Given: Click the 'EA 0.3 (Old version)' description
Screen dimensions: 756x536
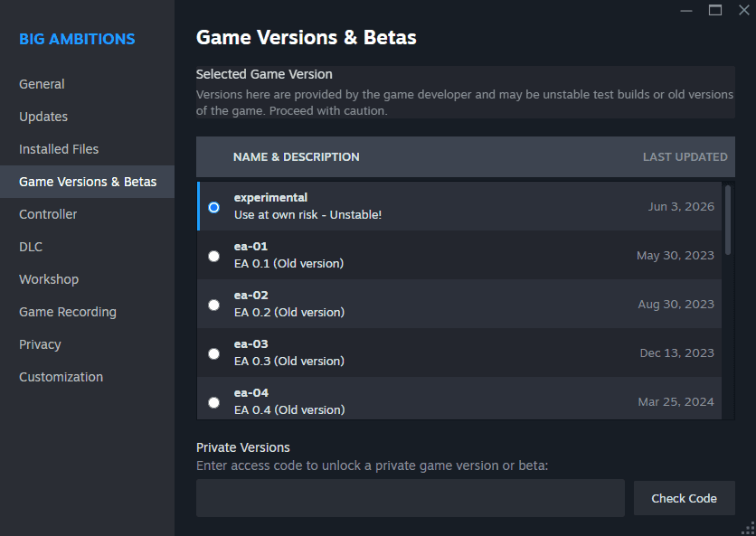Looking at the screenshot, I should tap(289, 361).
